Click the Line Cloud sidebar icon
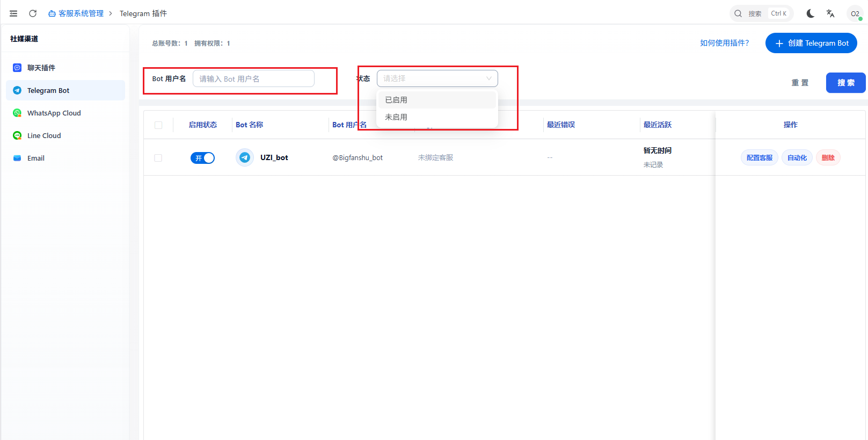This screenshot has width=868, height=440. [17, 135]
